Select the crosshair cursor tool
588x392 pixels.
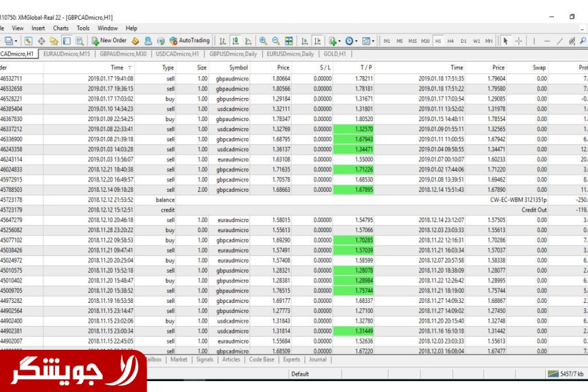click(x=519, y=41)
